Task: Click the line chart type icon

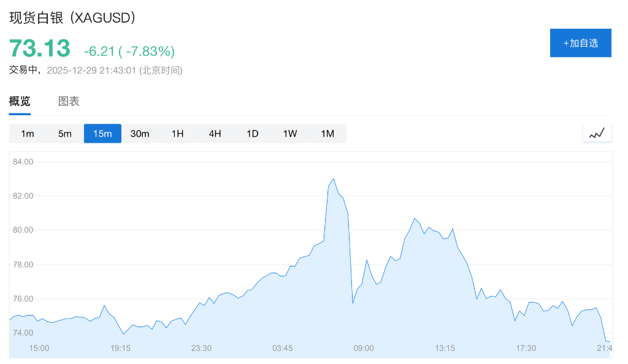Action: pos(597,133)
